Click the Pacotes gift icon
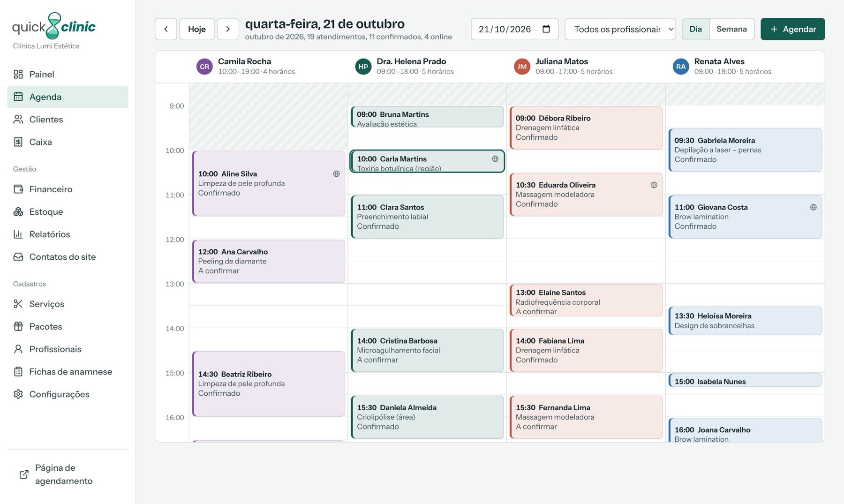 pos(18,326)
